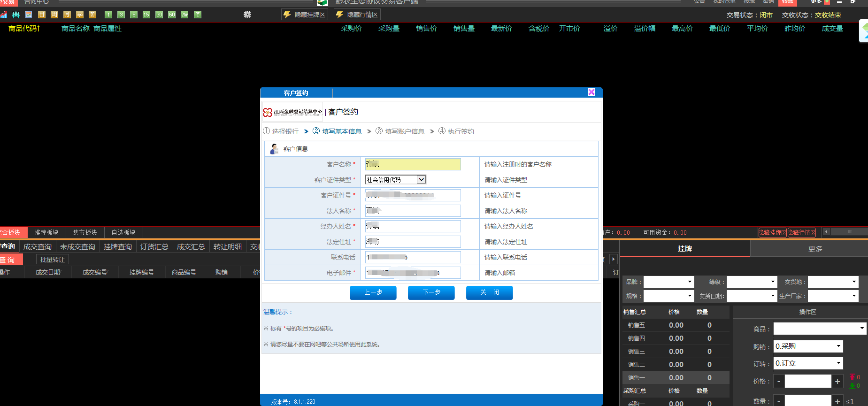The image size is (868, 406).
Task: Select the 1-minute chart icon
Action: (108, 15)
